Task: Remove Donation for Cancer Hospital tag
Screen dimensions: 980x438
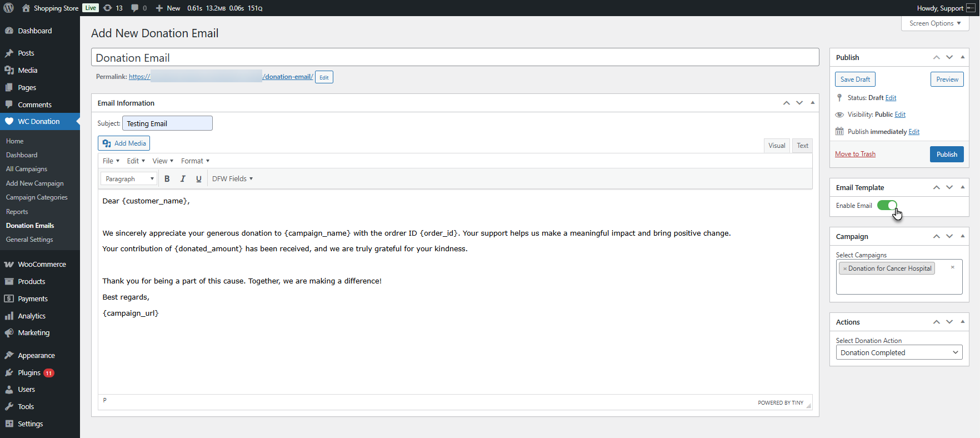Action: pyautogui.click(x=845, y=269)
